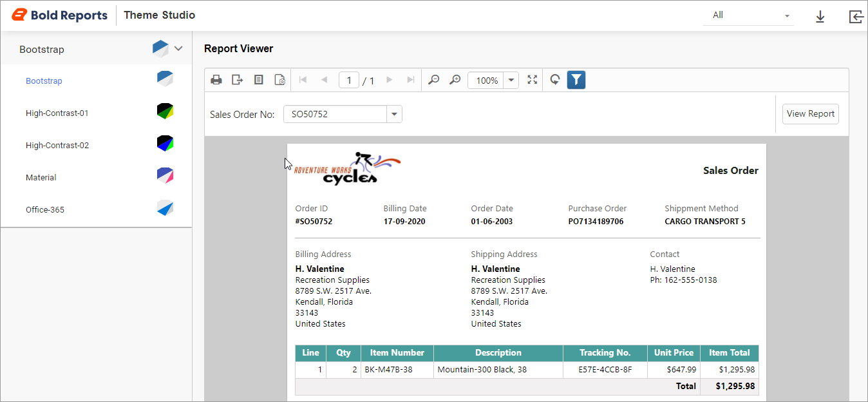Open the zoom percentage dropdown arrow
The width and height of the screenshot is (868, 402).
tap(511, 81)
